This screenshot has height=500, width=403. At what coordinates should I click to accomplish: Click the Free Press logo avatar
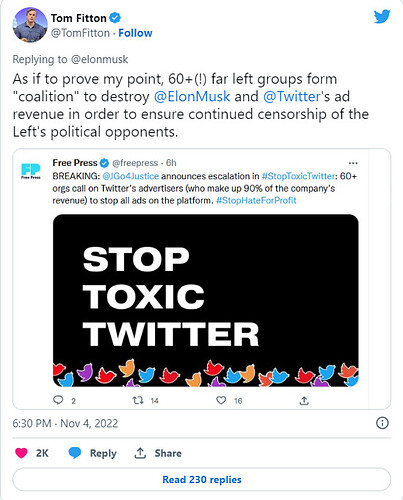31,170
